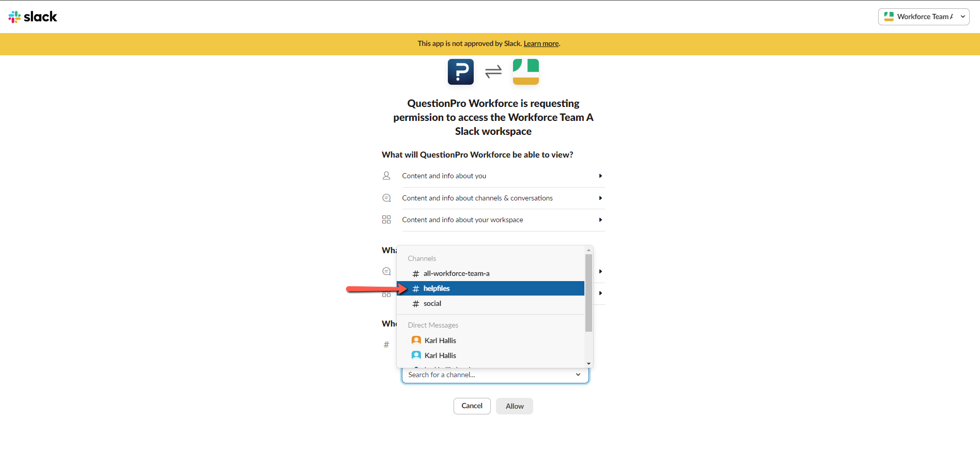Image resolution: width=980 pixels, height=464 pixels.
Task: Click the person icon beside Content about you
Action: tap(386, 176)
